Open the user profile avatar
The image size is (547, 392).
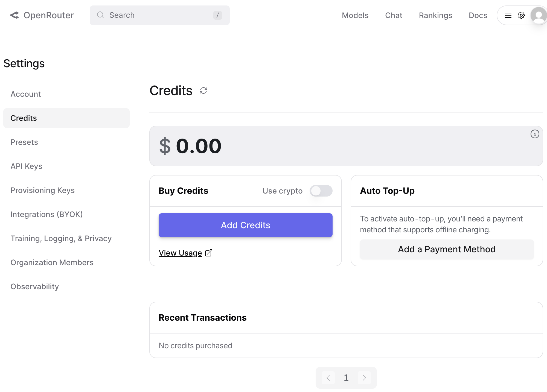pyautogui.click(x=538, y=15)
